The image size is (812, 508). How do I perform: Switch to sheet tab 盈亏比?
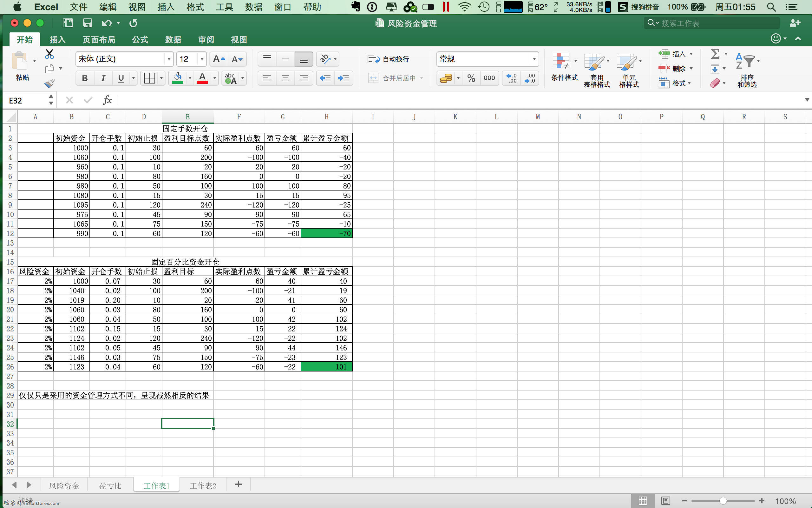[x=110, y=485]
